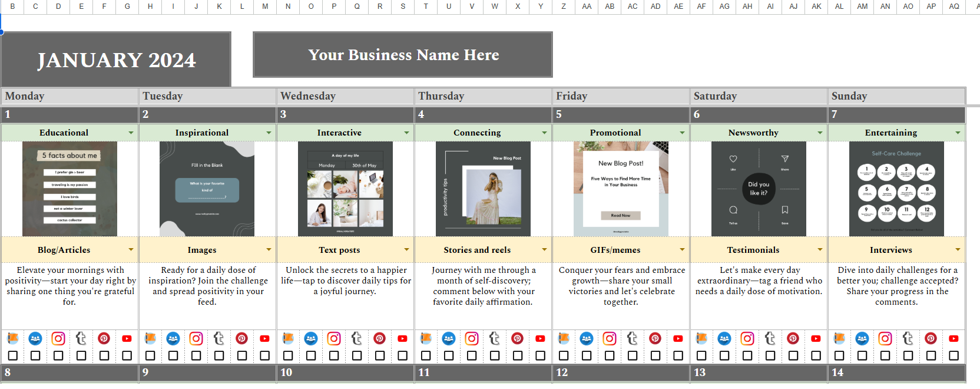The image size is (980, 389).
Task: Click the Pinterest icon under Friday
Action: point(655,338)
